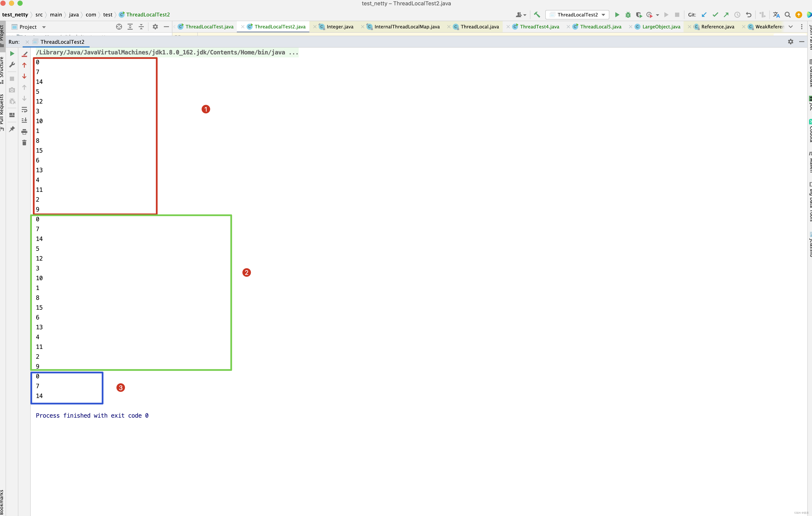Click Git push green arrow
The width and height of the screenshot is (812, 516).
click(726, 15)
